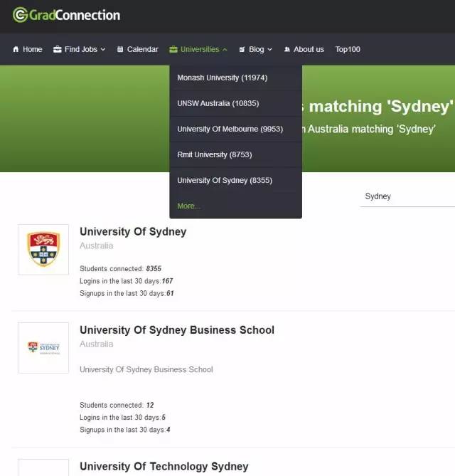
Task: Open the Universities menu label
Action: click(x=200, y=49)
